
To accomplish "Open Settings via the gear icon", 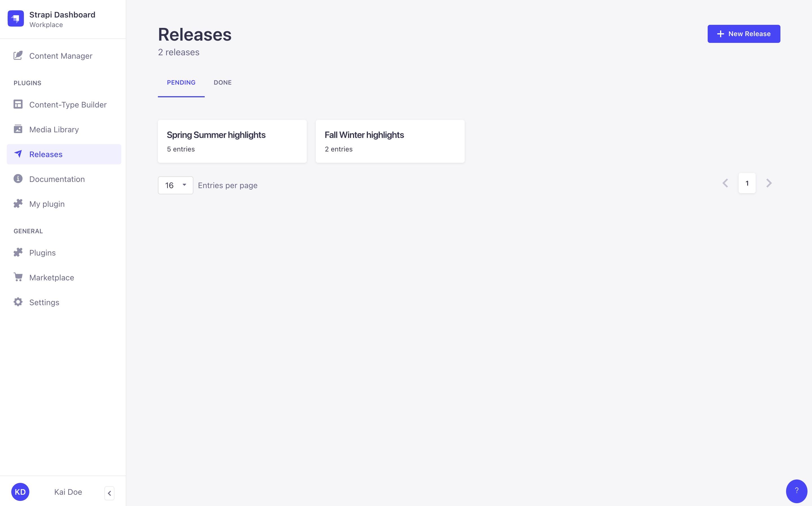I will point(18,302).
